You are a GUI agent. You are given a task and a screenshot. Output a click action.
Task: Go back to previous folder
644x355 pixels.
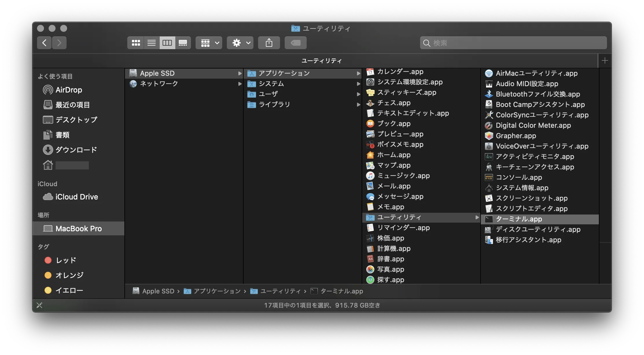pos(44,43)
